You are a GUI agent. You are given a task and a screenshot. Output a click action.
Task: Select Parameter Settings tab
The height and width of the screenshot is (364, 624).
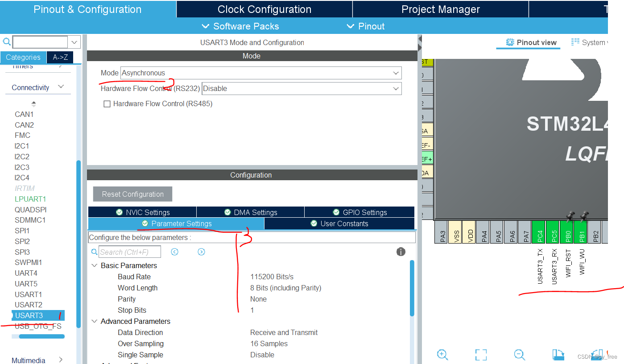pyautogui.click(x=176, y=223)
